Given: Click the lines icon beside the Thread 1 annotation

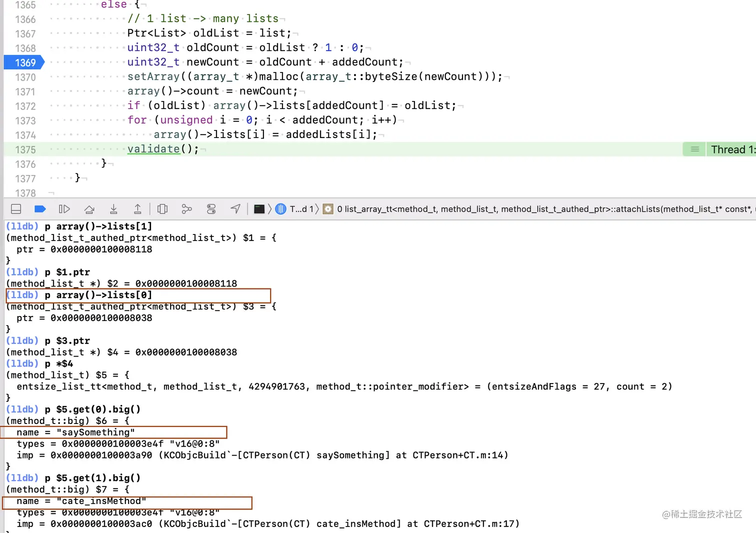Looking at the screenshot, I should [694, 149].
